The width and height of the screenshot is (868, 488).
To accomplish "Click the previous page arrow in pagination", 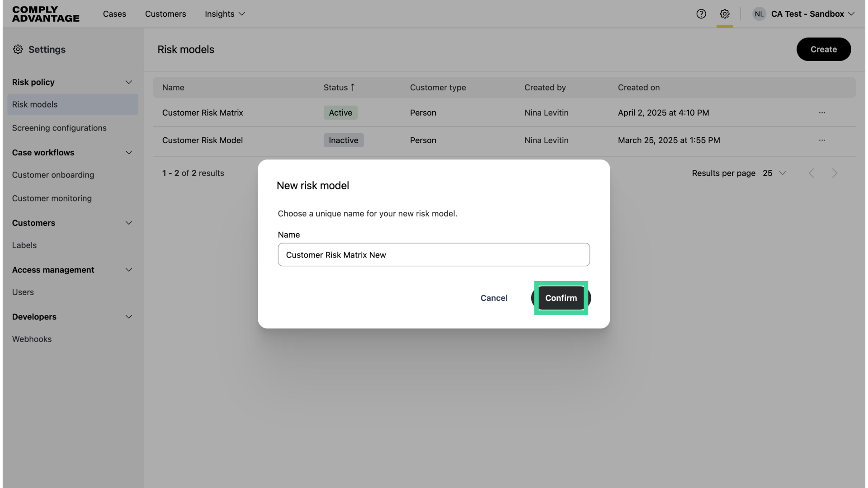I will point(811,173).
